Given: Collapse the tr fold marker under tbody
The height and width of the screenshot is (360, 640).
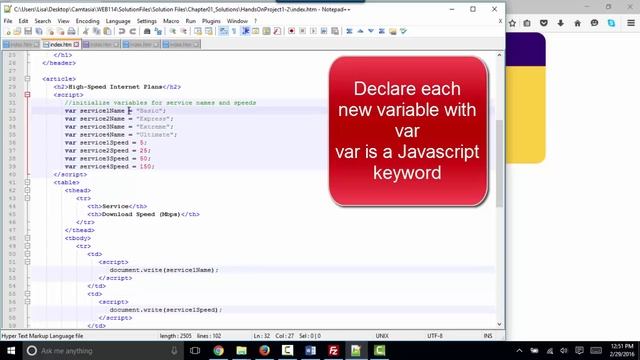Looking at the screenshot, I should pos(27,246).
